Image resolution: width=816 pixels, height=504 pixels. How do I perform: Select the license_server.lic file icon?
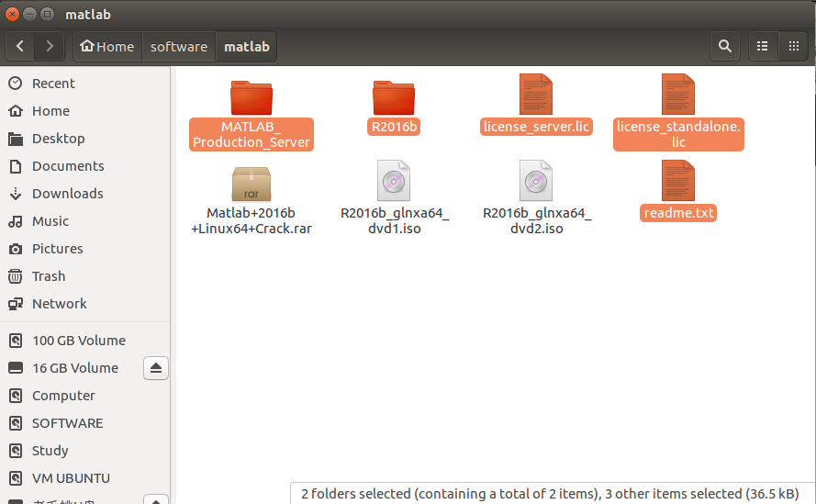(x=536, y=95)
